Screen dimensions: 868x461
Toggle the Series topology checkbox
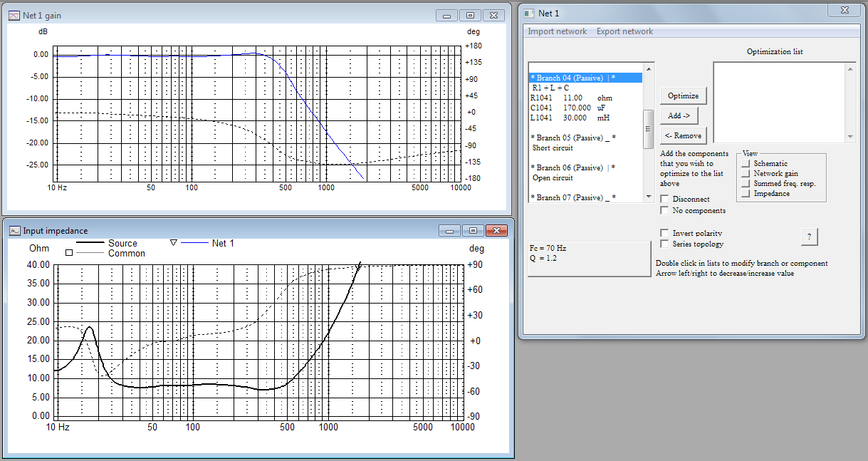click(x=665, y=244)
